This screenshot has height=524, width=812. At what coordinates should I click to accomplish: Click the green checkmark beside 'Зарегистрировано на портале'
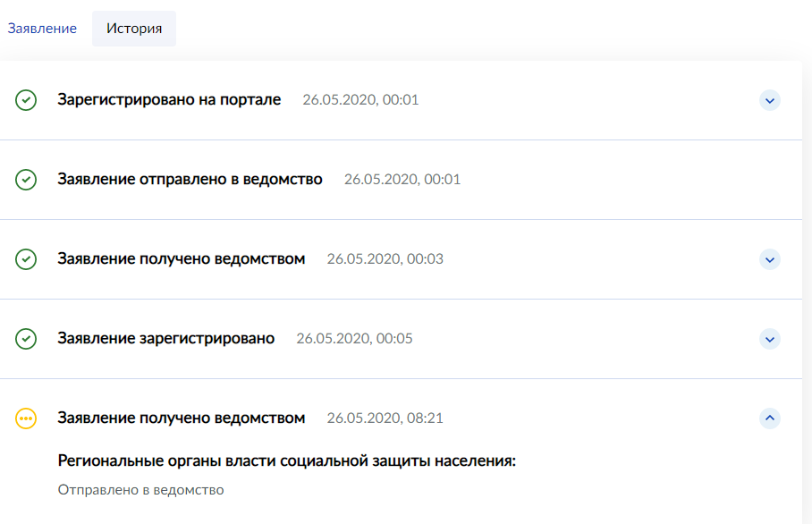pyautogui.click(x=27, y=100)
